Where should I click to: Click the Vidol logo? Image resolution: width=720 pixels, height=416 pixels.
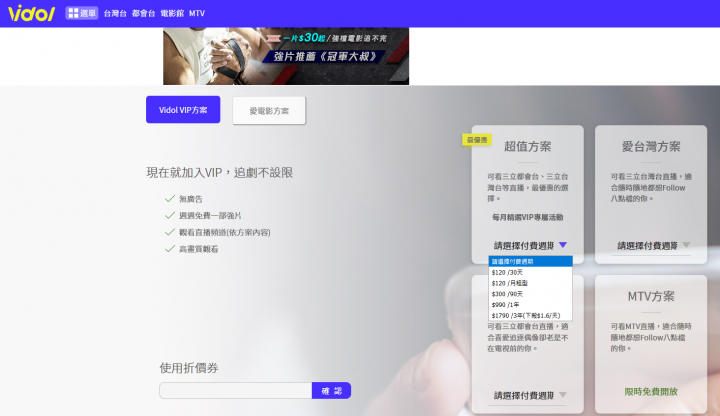point(31,13)
